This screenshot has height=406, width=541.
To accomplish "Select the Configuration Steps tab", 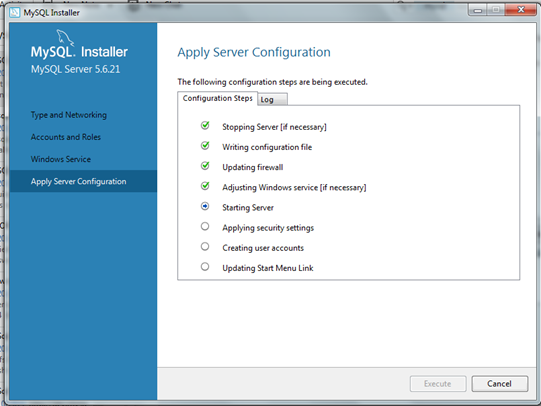I will click(x=217, y=98).
